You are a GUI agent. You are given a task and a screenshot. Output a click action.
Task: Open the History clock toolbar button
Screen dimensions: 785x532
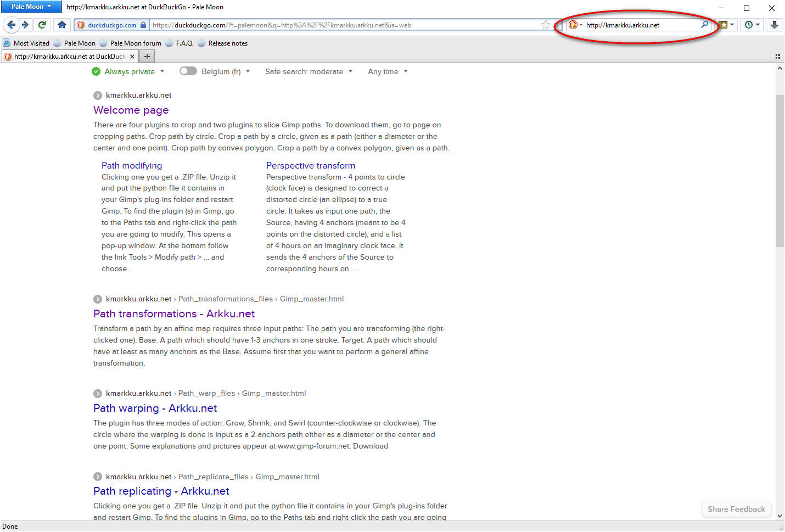(x=752, y=25)
